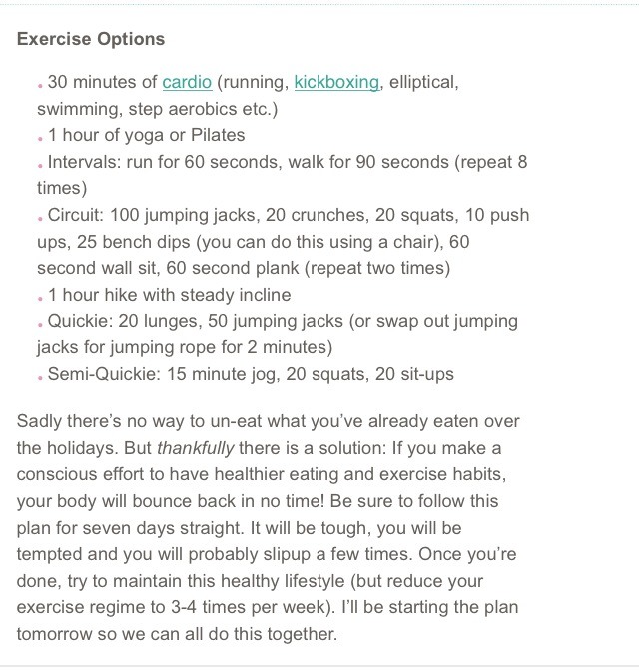Click the text '1 hour hike with steady incline'
The image size is (639, 672).
tap(170, 295)
